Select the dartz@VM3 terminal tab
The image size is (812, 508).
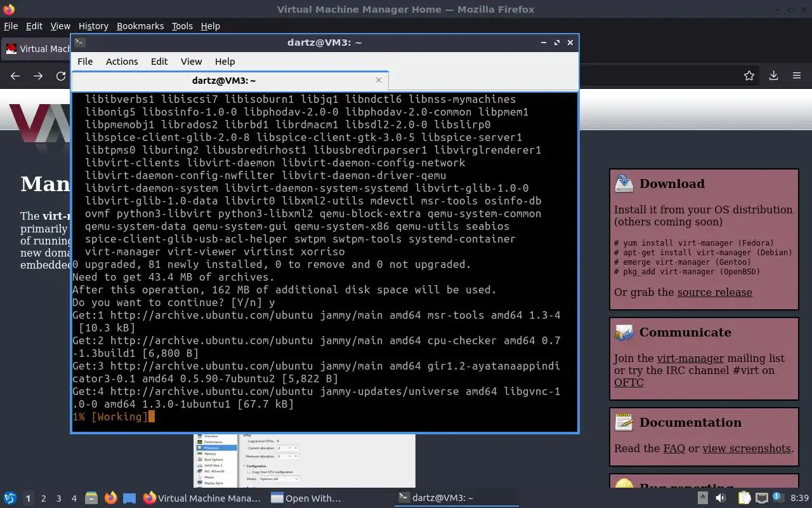(230, 81)
